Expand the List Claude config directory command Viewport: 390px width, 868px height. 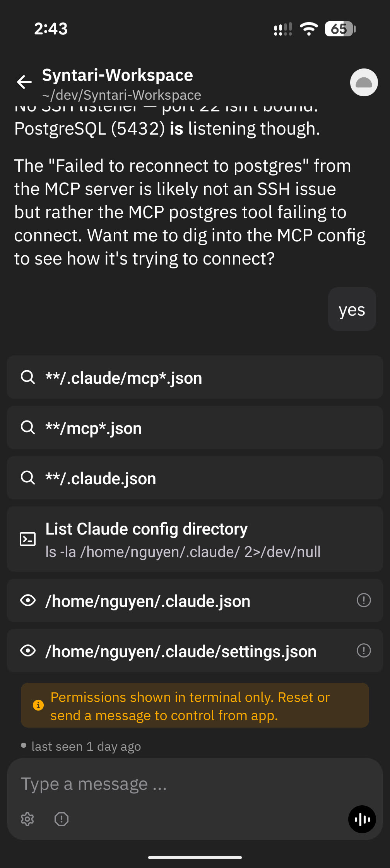coord(195,539)
